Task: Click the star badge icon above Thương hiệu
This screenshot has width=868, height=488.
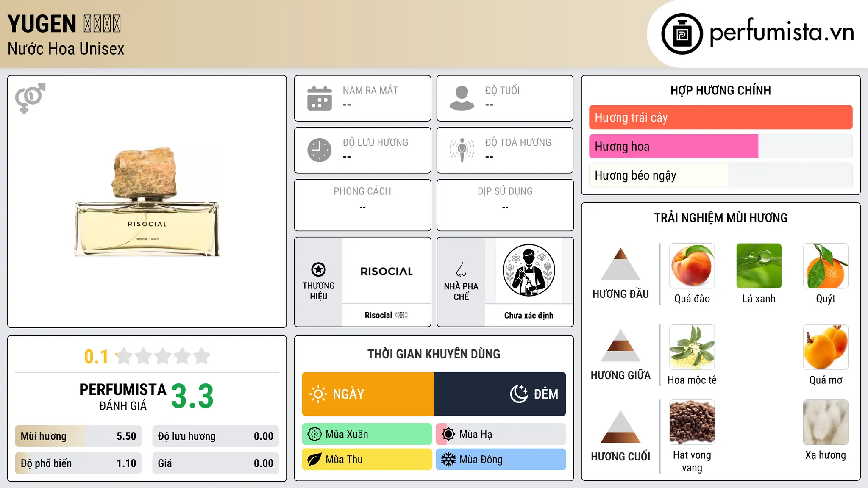Action: [318, 269]
